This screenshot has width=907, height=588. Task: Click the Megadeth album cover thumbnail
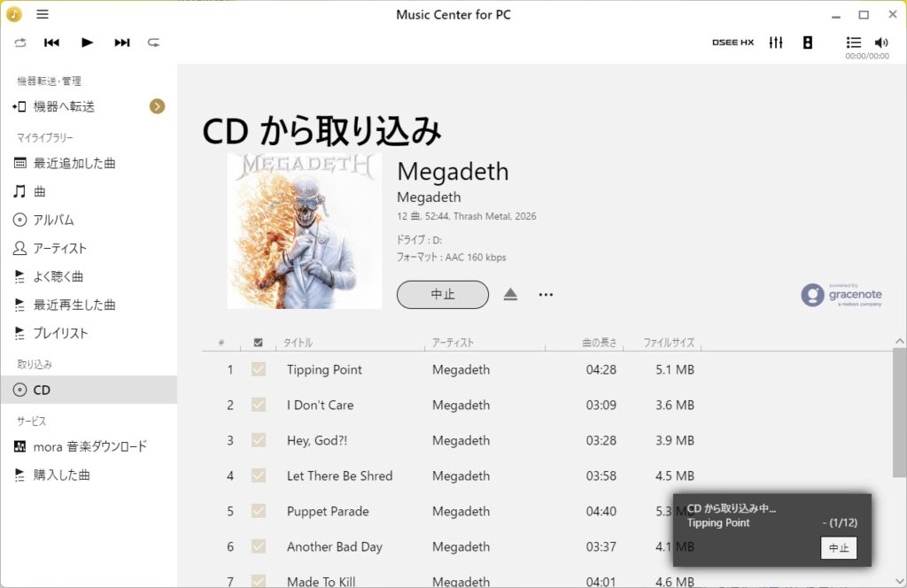pyautogui.click(x=304, y=231)
